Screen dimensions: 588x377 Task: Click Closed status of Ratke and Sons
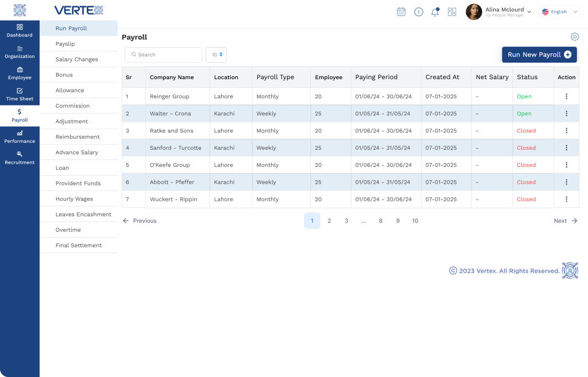527,131
